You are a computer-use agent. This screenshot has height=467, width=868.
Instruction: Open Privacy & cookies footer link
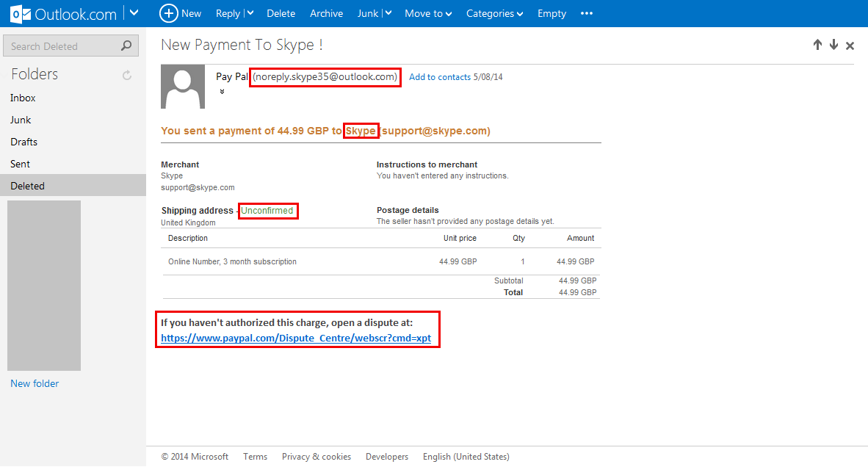(316, 457)
